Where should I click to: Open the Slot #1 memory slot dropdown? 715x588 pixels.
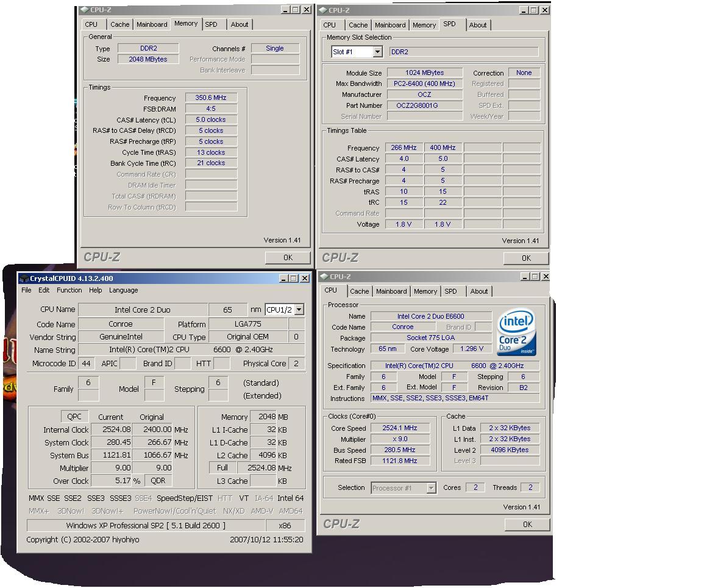[x=377, y=52]
